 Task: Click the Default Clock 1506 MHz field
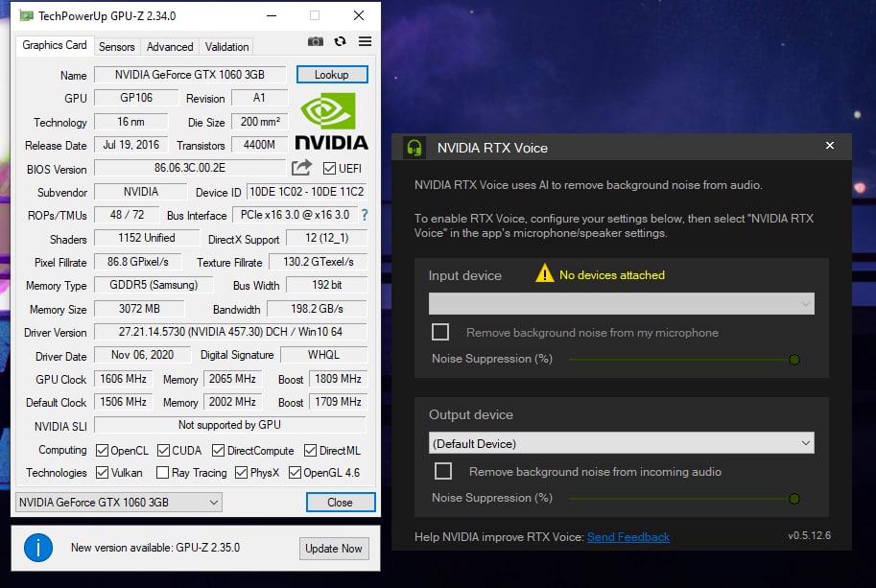tap(123, 402)
